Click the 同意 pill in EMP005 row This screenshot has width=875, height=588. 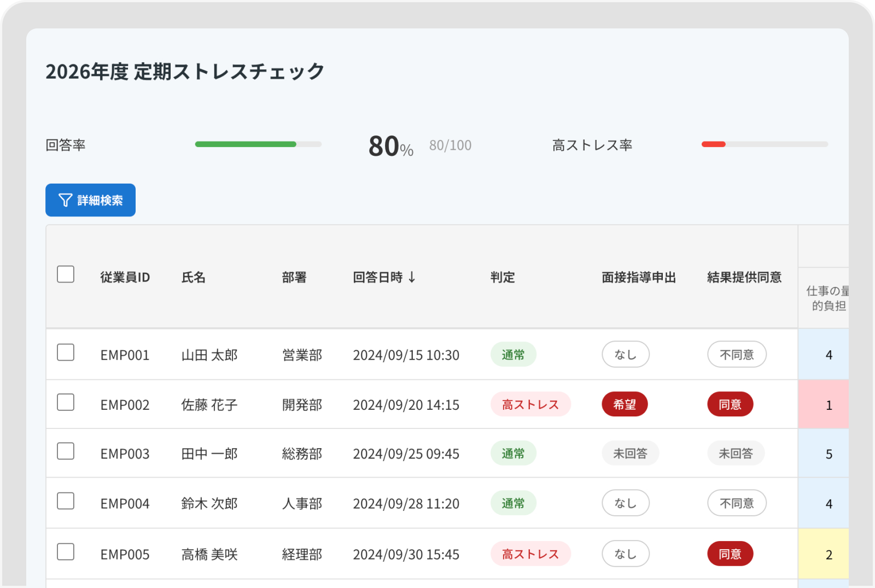(x=730, y=554)
